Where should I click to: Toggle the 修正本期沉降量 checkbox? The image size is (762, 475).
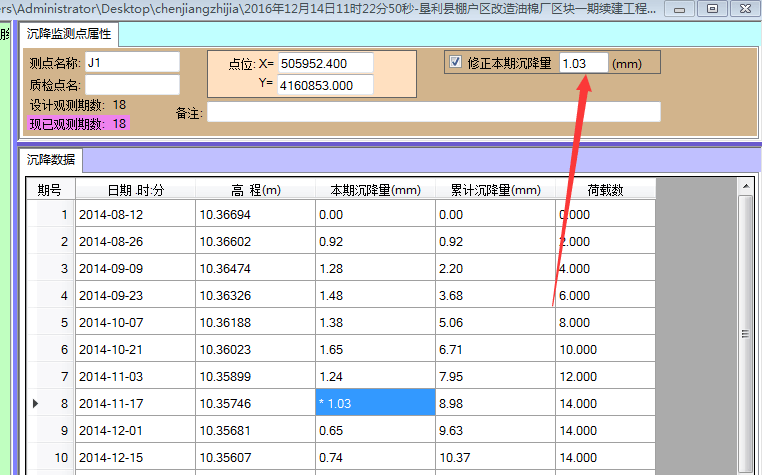point(456,63)
